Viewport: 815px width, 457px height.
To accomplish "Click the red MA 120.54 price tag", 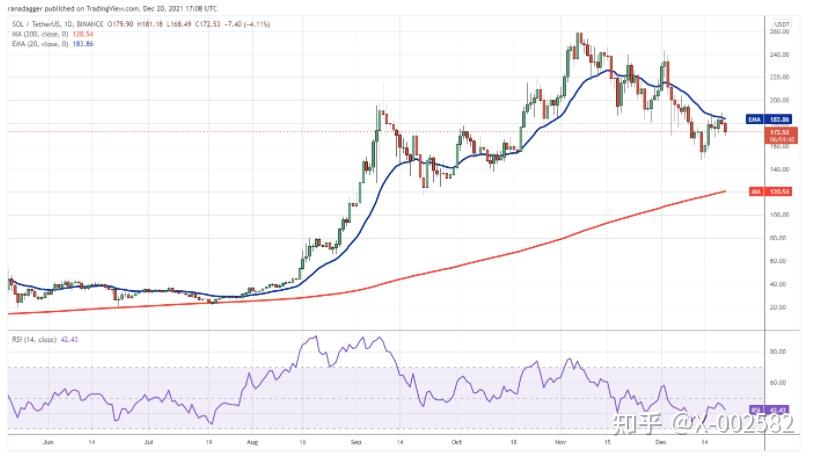I will (770, 191).
